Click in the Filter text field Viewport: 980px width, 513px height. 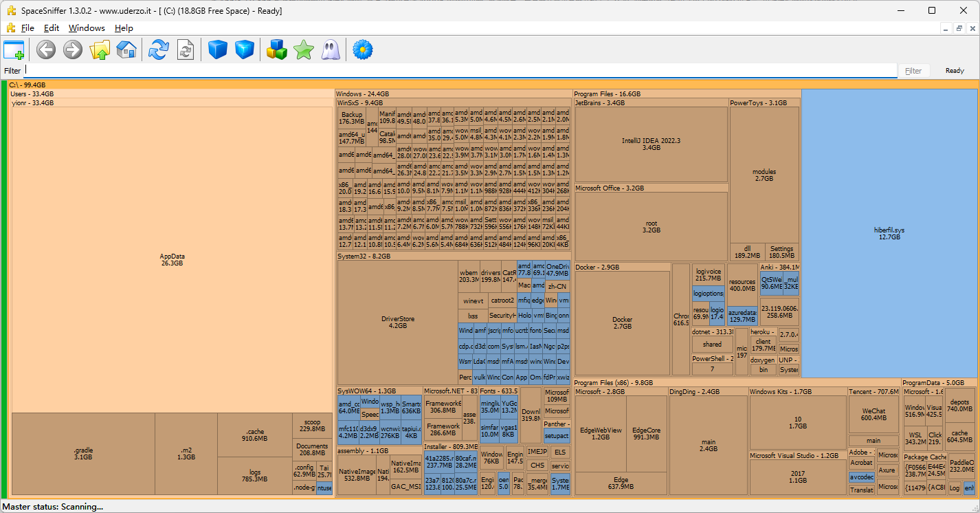[x=460, y=70]
